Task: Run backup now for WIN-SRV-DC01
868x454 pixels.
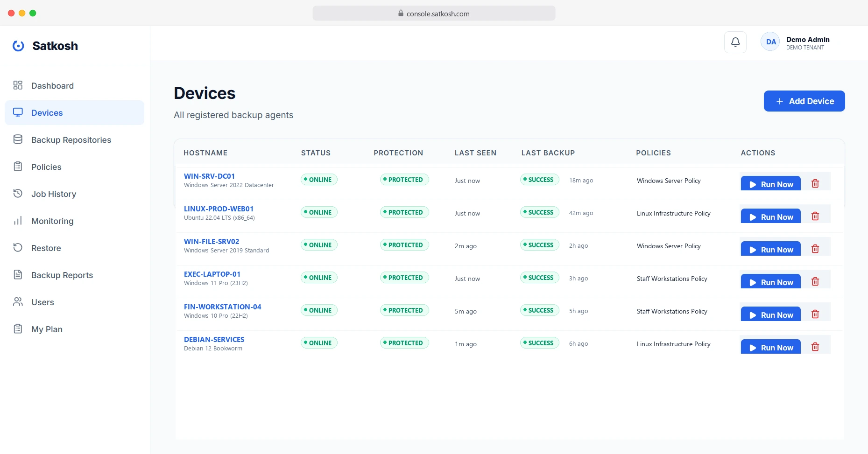Action: (x=771, y=183)
